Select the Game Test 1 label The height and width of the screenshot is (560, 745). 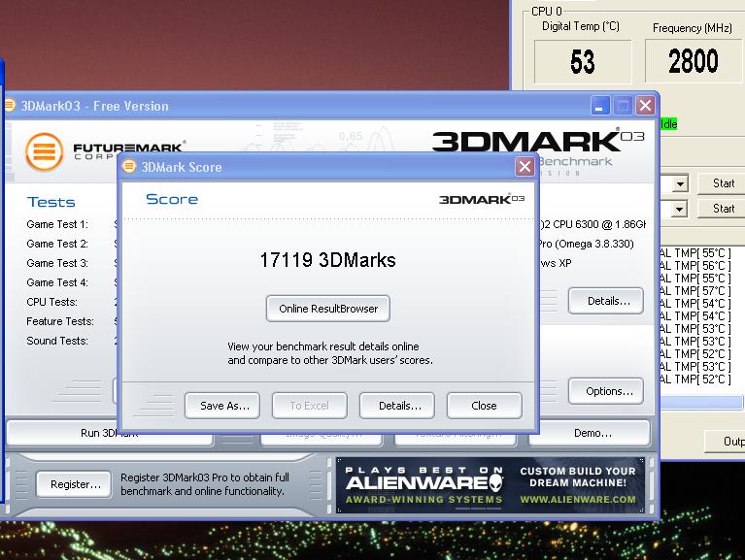[x=57, y=224]
